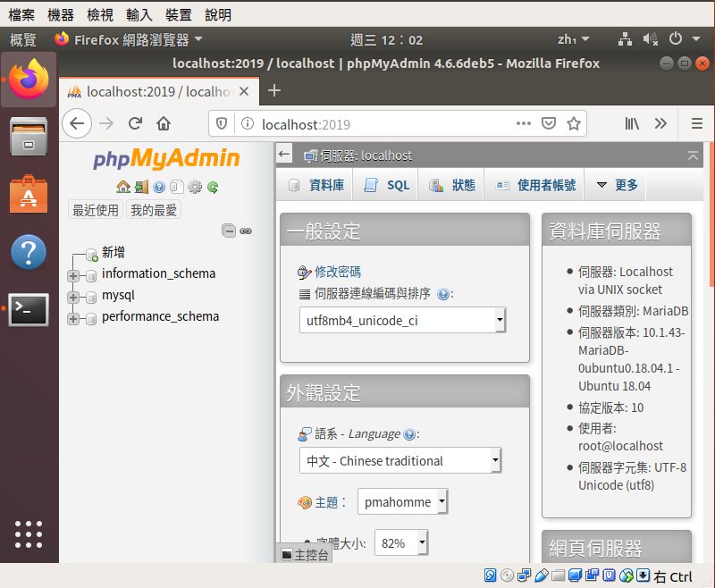Click the VirtualBox USB status icon
The width and height of the screenshot is (715, 588).
[x=542, y=575]
